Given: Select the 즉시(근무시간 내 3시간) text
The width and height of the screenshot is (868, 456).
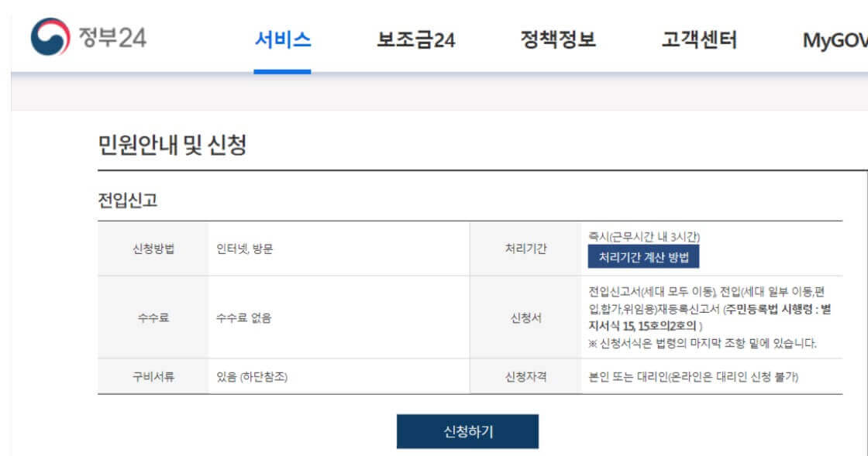Looking at the screenshot, I should coord(644,237).
